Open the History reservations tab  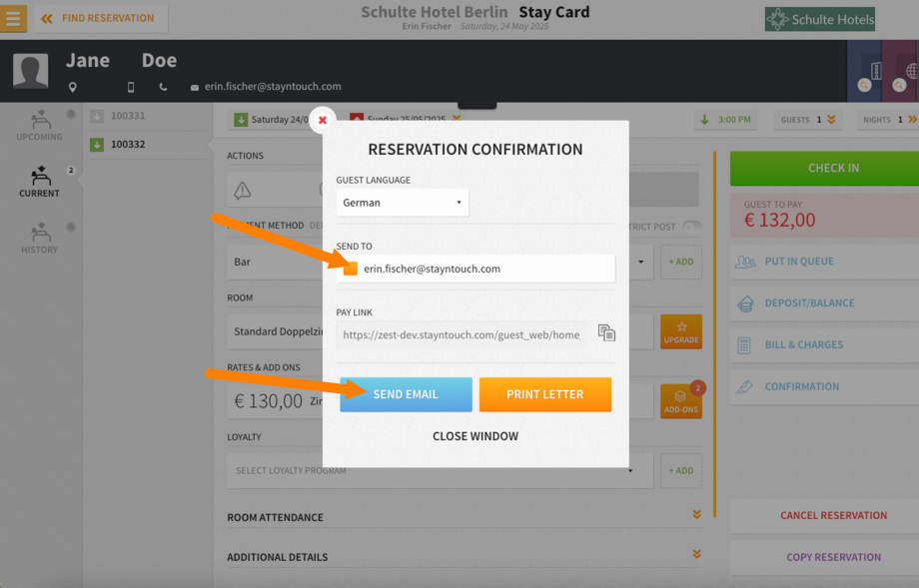39,239
